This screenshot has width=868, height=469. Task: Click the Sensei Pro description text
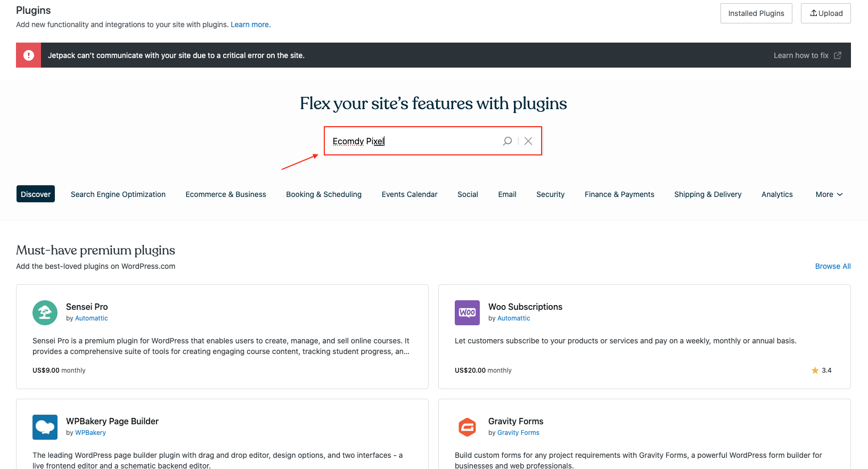pos(221,346)
